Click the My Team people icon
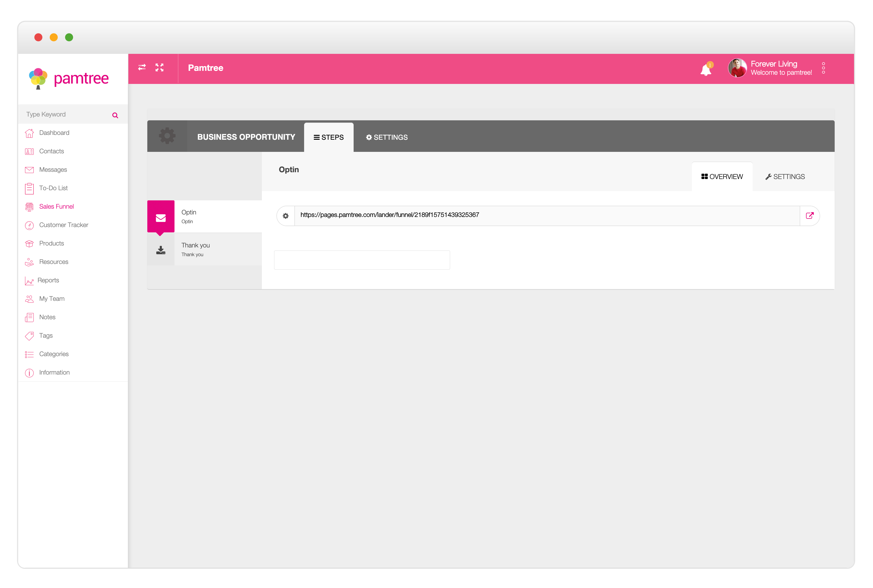The image size is (873, 588). coord(29,299)
